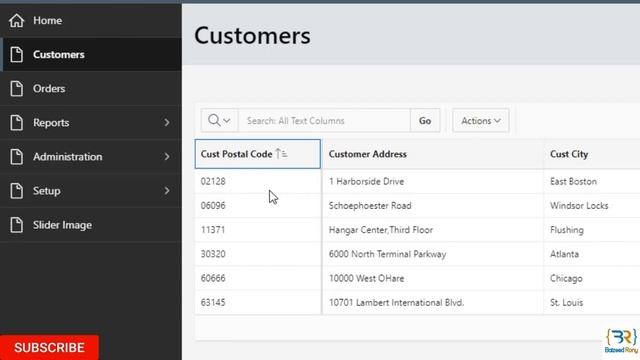Screen dimensions: 640x360
Task: Click the Cust City column header
Action: pos(592,154)
